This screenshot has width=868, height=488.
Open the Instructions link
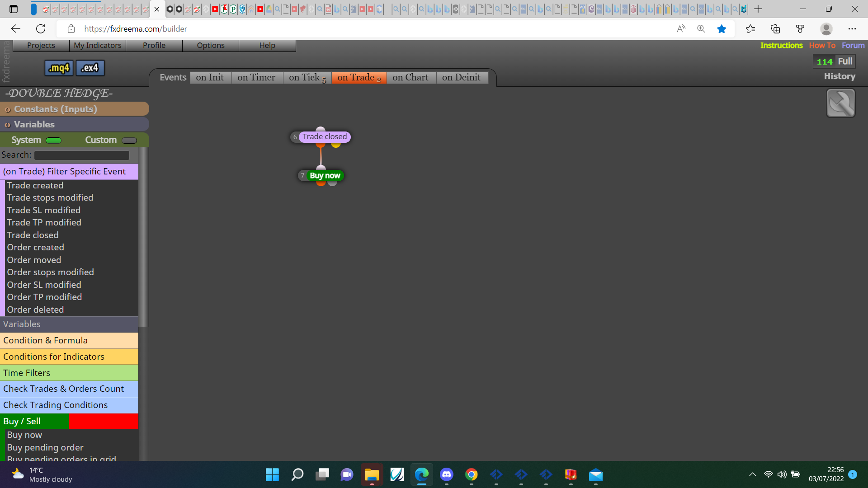pyautogui.click(x=781, y=45)
